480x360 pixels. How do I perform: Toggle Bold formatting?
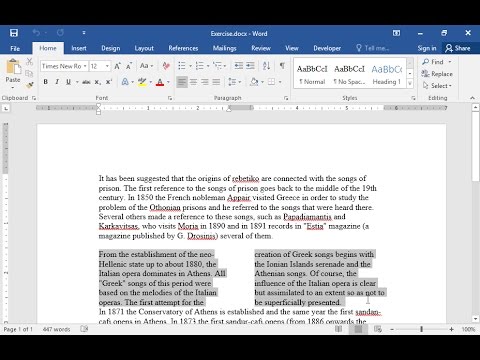coord(46,82)
